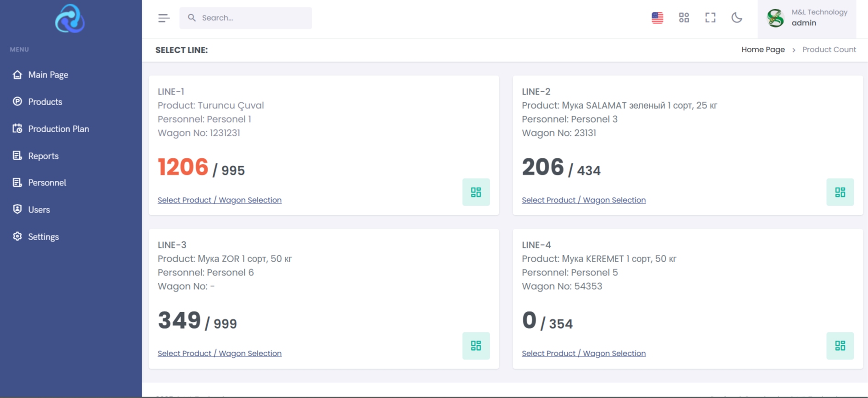Navigate to Home Page breadcrumb link
Screen dimensions: 868x398
tap(763, 50)
